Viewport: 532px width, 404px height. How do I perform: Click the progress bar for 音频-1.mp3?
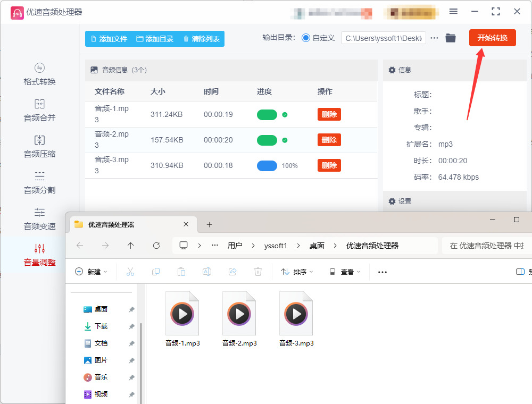click(267, 115)
